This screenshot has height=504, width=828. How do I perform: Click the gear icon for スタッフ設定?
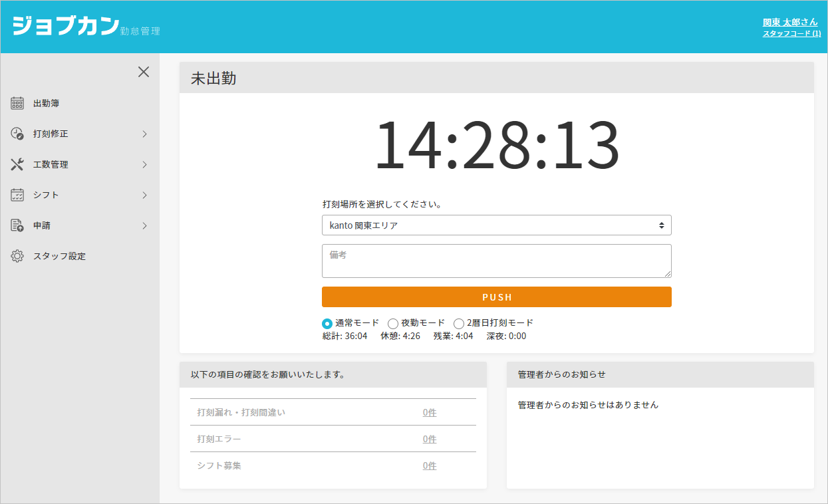tap(17, 256)
